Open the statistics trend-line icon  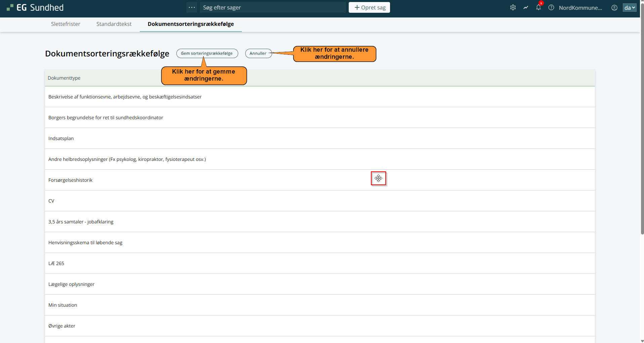pyautogui.click(x=525, y=7)
